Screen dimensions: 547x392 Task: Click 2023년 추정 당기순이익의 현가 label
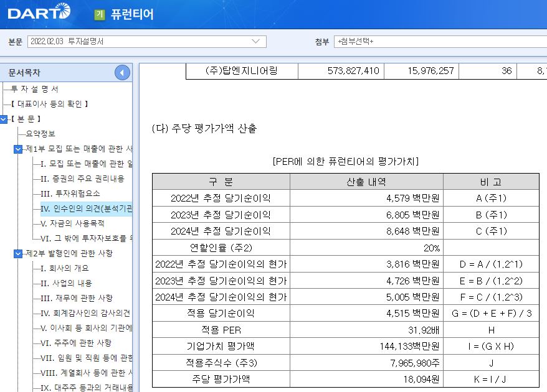pyautogui.click(x=221, y=281)
